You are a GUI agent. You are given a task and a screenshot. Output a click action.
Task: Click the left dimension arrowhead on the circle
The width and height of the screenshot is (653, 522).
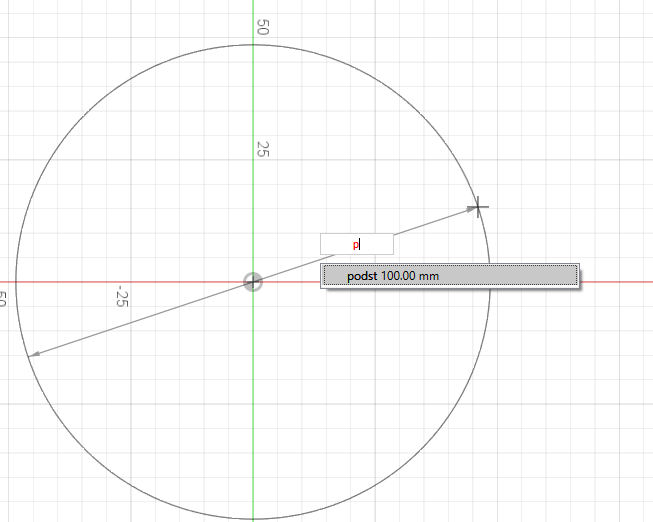click(x=34, y=354)
